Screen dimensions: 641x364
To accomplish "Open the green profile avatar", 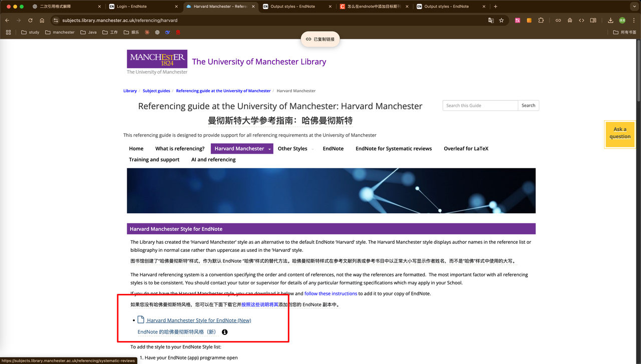I will (x=622, y=21).
